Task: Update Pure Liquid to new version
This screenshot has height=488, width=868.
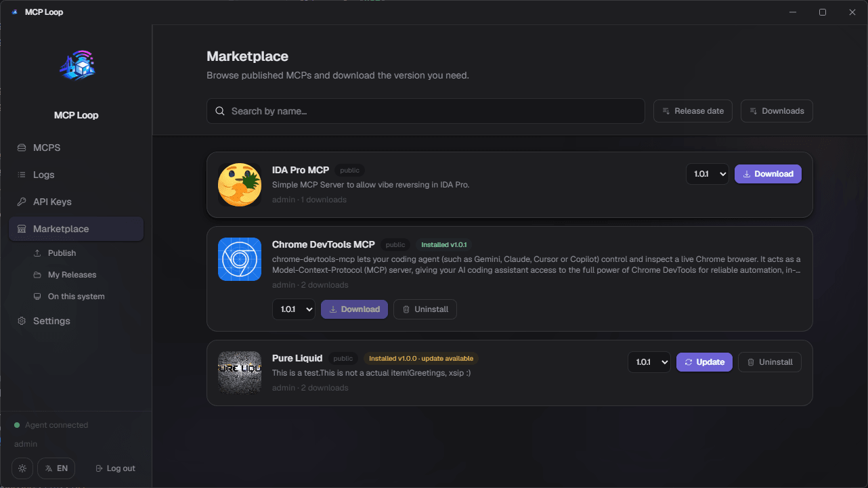Action: pyautogui.click(x=704, y=362)
